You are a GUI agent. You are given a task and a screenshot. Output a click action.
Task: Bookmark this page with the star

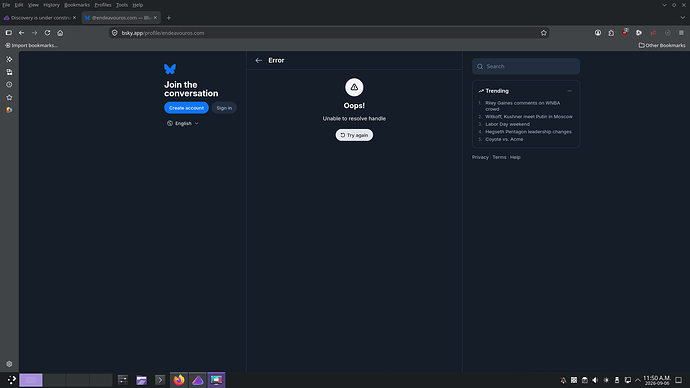543,33
